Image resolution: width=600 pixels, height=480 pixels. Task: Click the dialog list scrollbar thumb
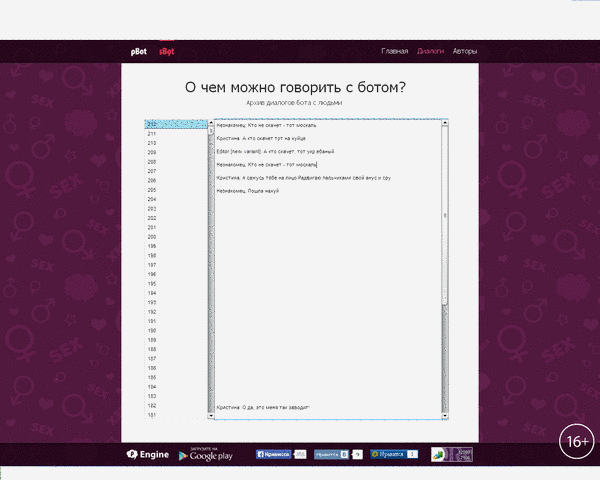(x=211, y=131)
